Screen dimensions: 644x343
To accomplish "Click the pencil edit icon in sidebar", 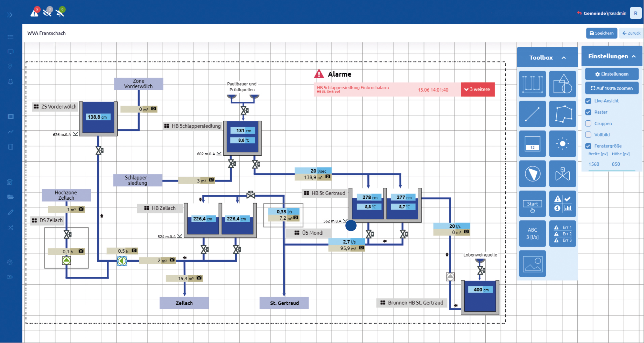I will 10,212.
